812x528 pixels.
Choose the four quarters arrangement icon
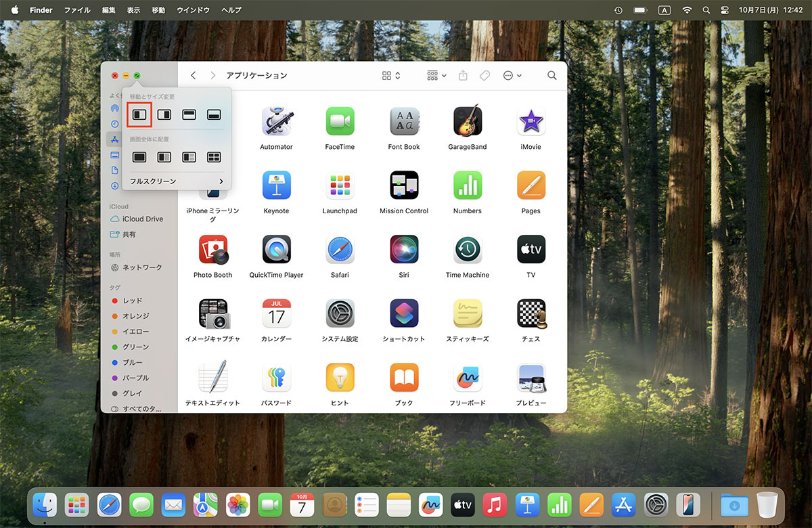(215, 157)
